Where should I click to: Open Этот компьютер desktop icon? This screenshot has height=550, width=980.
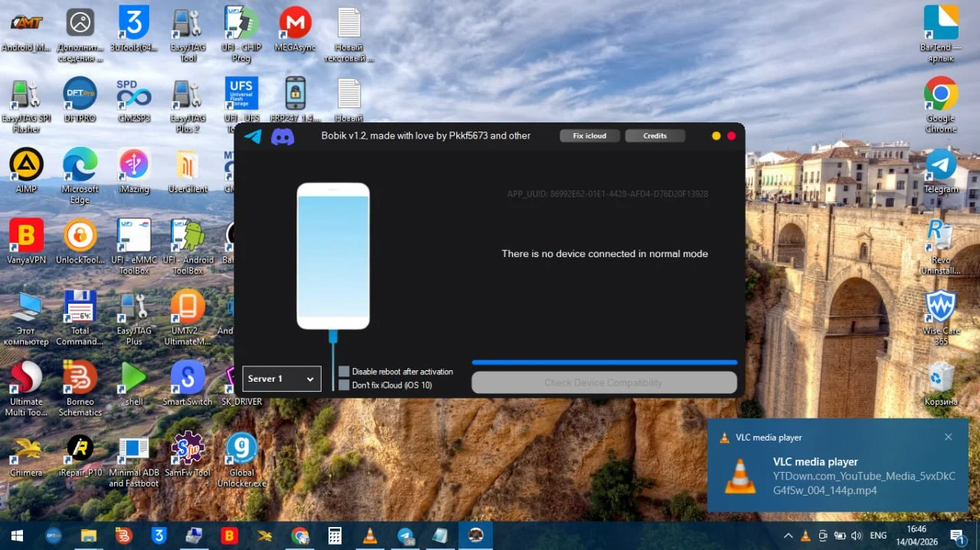pyautogui.click(x=27, y=317)
